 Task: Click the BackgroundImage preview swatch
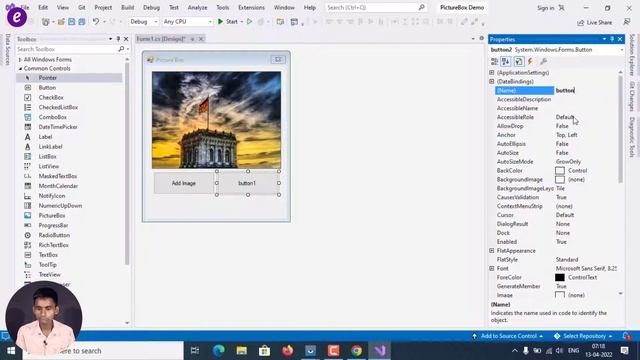coord(560,180)
